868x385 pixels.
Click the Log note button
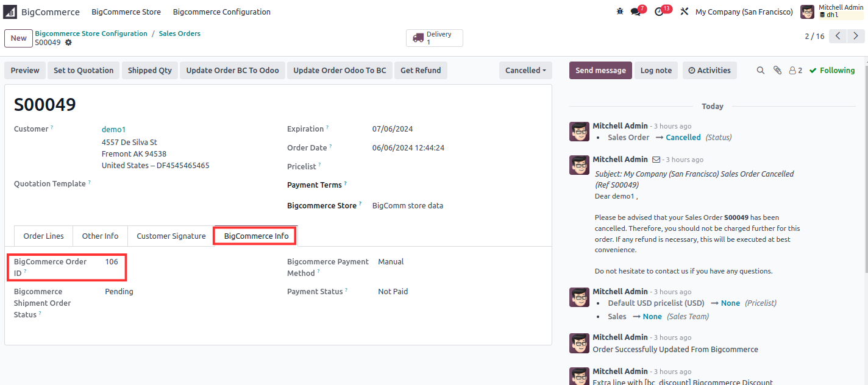pyautogui.click(x=656, y=71)
